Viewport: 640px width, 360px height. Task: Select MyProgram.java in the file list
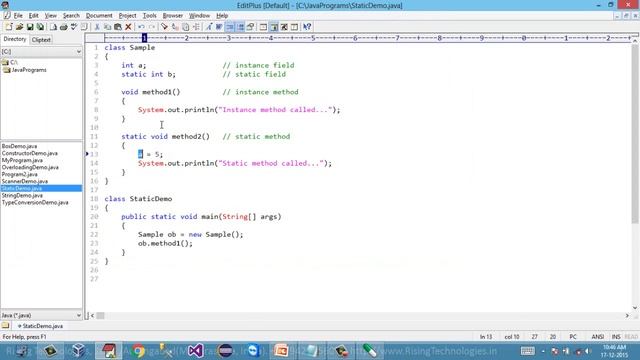22,160
